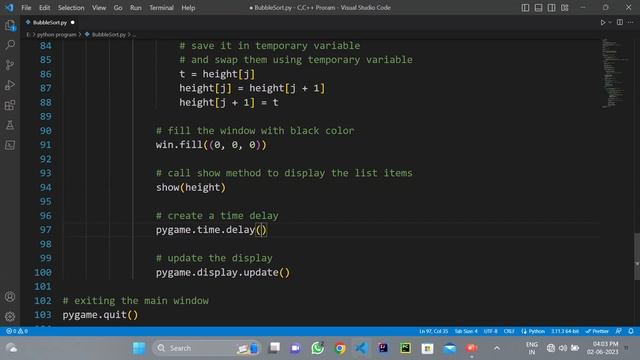The width and height of the screenshot is (640, 360).
Task: Open the Edit menu
Action: [x=44, y=8]
